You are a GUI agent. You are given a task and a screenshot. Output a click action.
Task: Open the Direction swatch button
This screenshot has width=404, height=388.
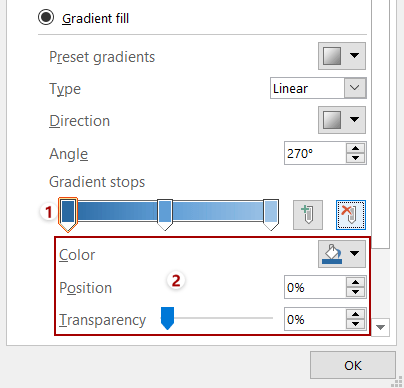(332, 120)
